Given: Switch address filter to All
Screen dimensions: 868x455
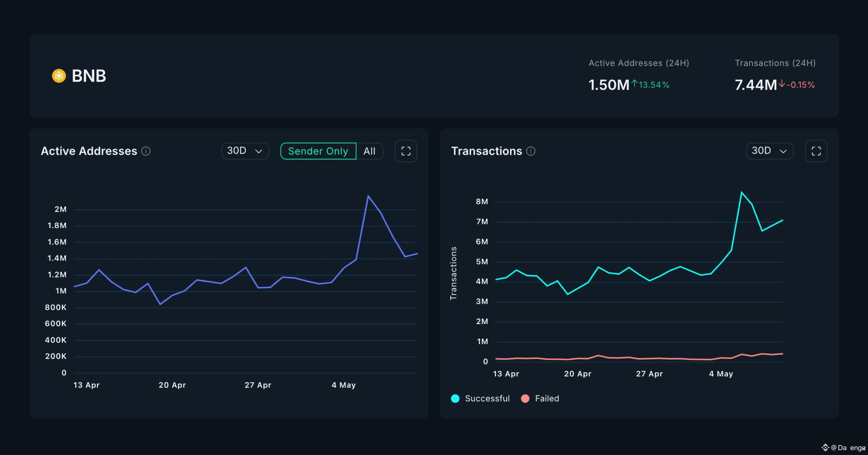Looking at the screenshot, I should tap(369, 151).
